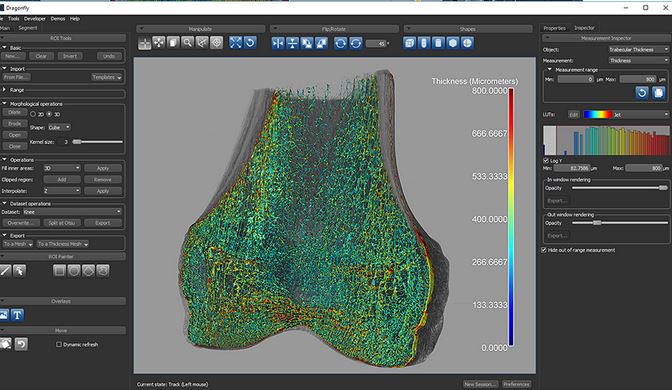Add a polyhedron shape from the Shapes toolbar
Screen dimensions: 672x390
453,43
